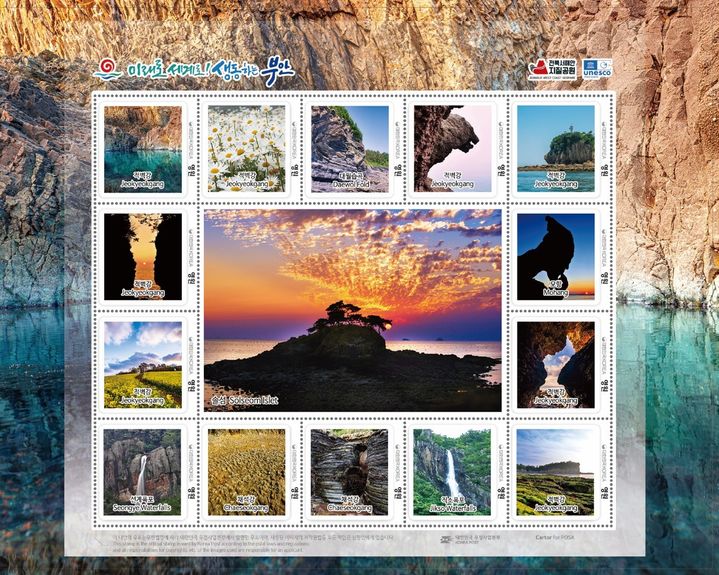Click the red swirl Buan logo
Screen dimensions: 719x575
point(107,70)
